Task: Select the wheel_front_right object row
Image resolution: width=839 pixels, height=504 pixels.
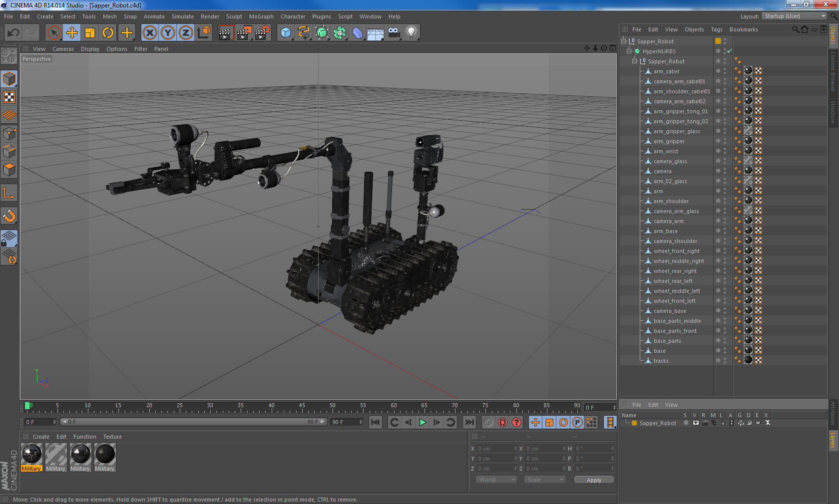Action: (676, 251)
